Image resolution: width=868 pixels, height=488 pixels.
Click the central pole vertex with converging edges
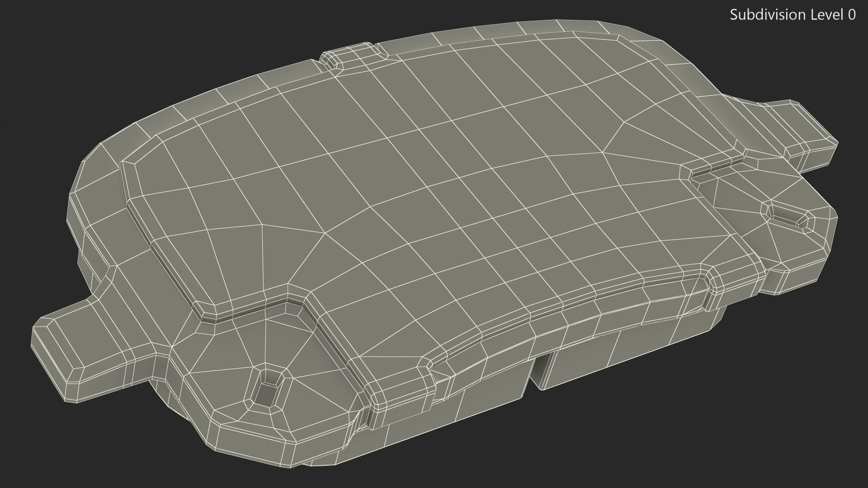point(325,233)
